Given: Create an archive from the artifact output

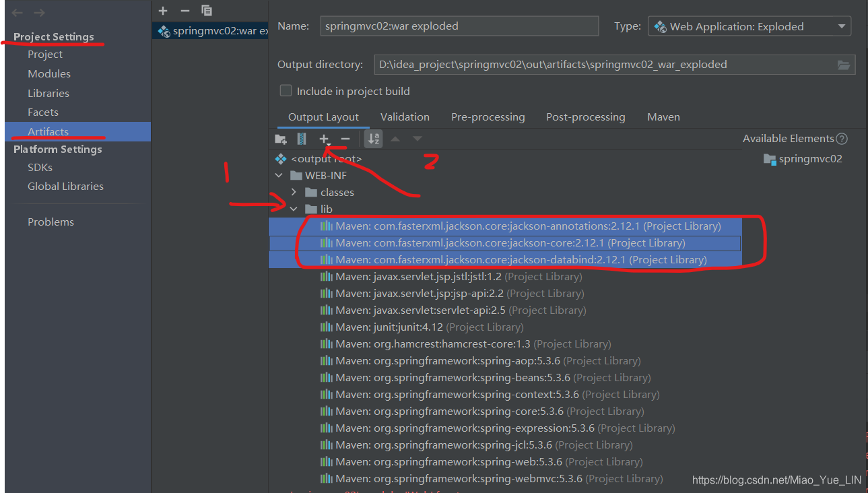Looking at the screenshot, I should [x=301, y=139].
